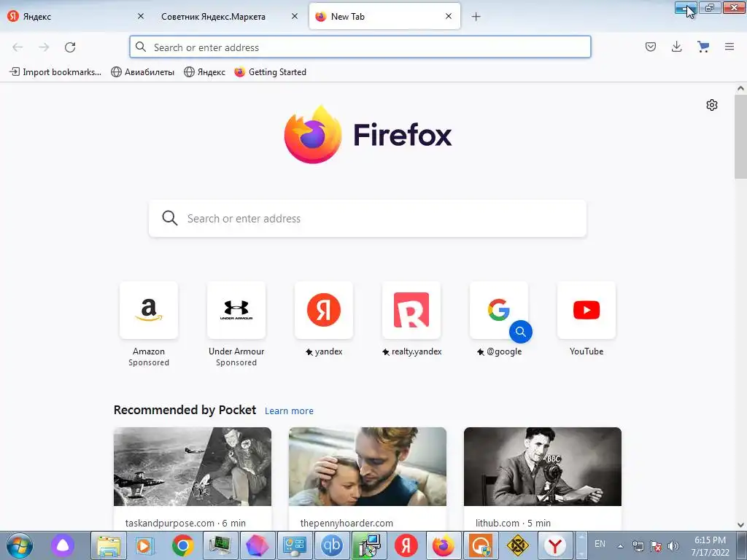Go forward with the browser forward arrow

coord(44,47)
